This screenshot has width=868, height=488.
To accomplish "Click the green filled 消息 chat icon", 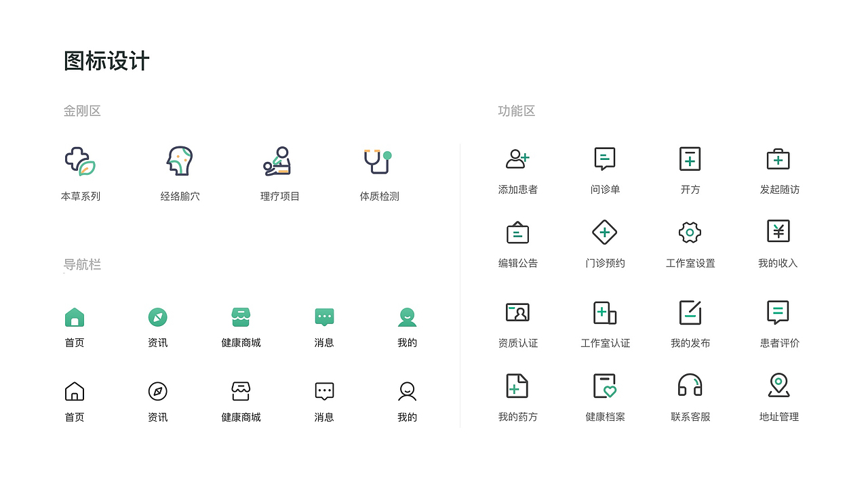I will pos(324,317).
